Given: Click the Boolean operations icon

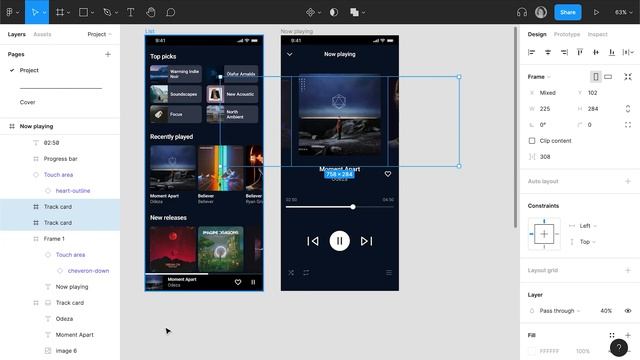Looking at the screenshot, I should [354, 12].
